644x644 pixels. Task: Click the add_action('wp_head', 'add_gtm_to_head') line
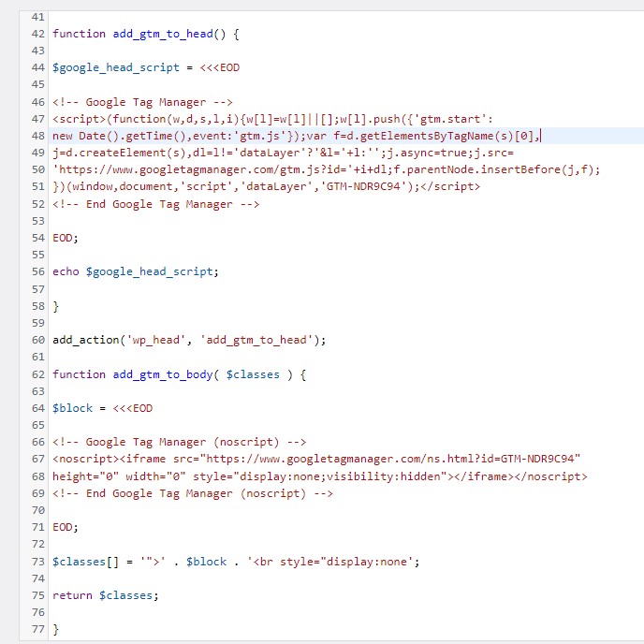tap(189, 340)
